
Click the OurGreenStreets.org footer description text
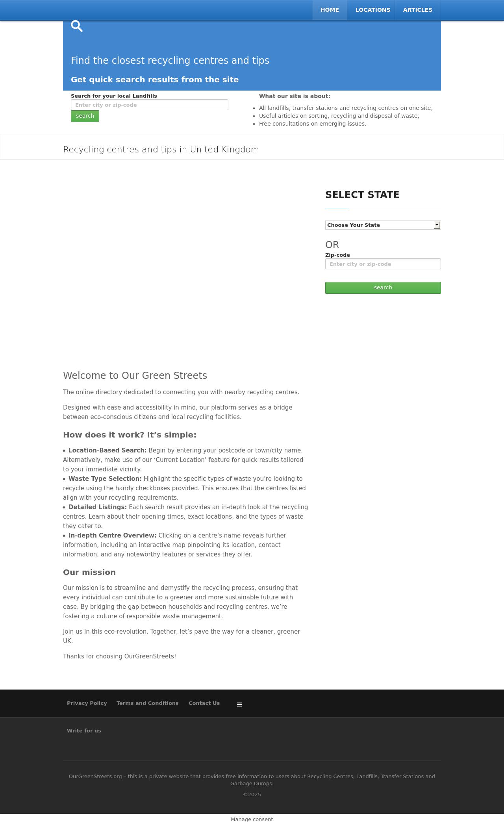coord(252,780)
